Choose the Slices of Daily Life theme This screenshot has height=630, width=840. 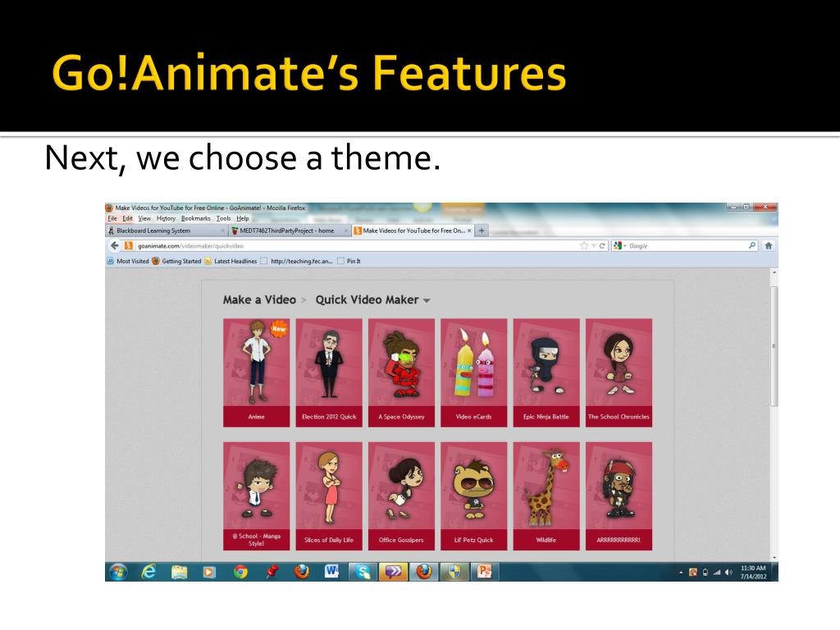329,496
